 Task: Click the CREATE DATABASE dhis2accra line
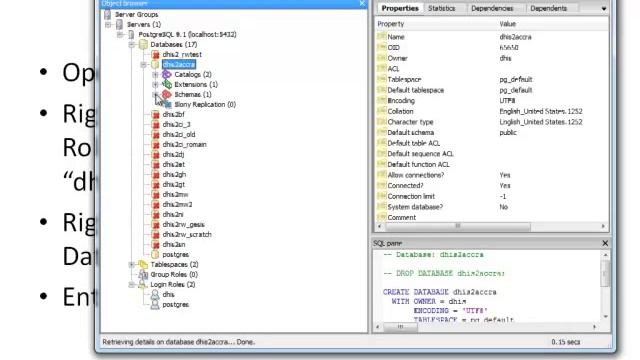[x=440, y=292]
